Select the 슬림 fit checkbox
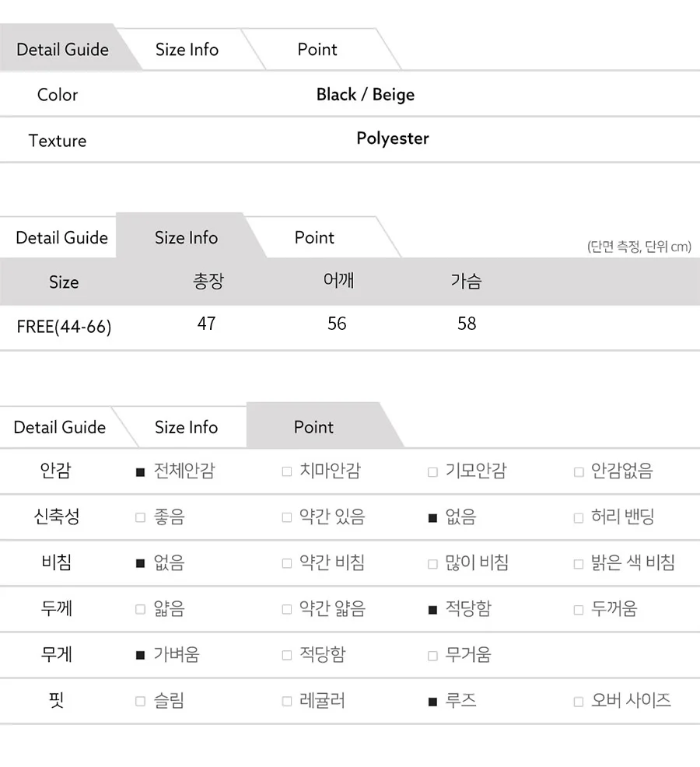 (x=141, y=702)
